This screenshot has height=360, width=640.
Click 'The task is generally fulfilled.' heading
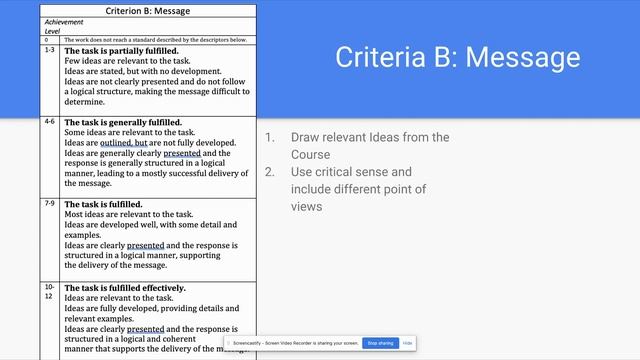pos(123,122)
